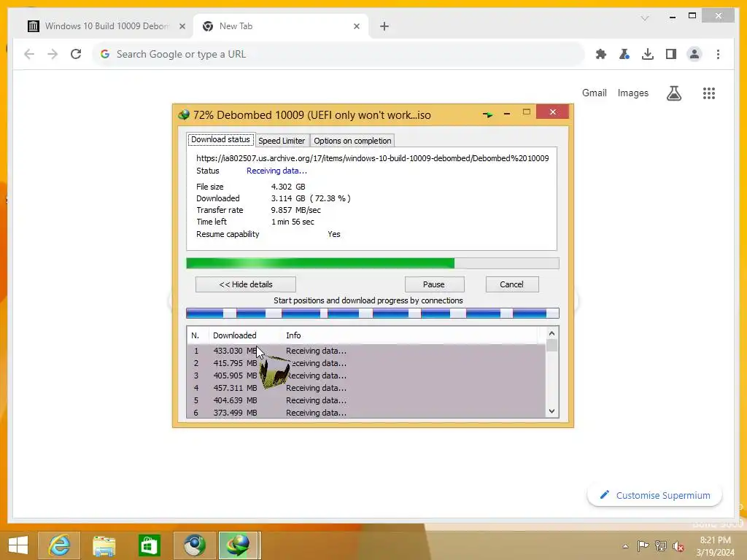Open the tab search chevron in browser
This screenshot has width=747, height=560.
click(645, 18)
